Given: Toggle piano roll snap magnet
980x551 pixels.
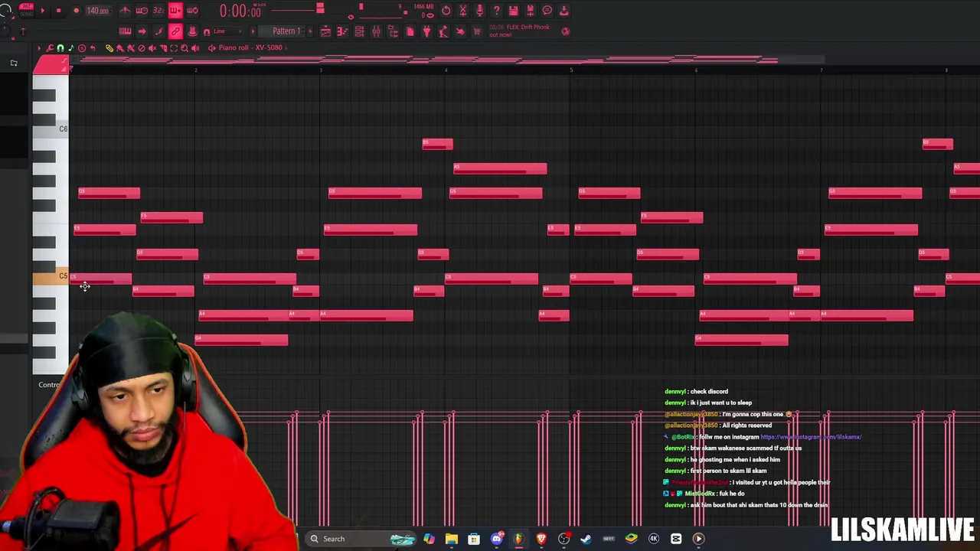Looking at the screenshot, I should pos(60,47).
